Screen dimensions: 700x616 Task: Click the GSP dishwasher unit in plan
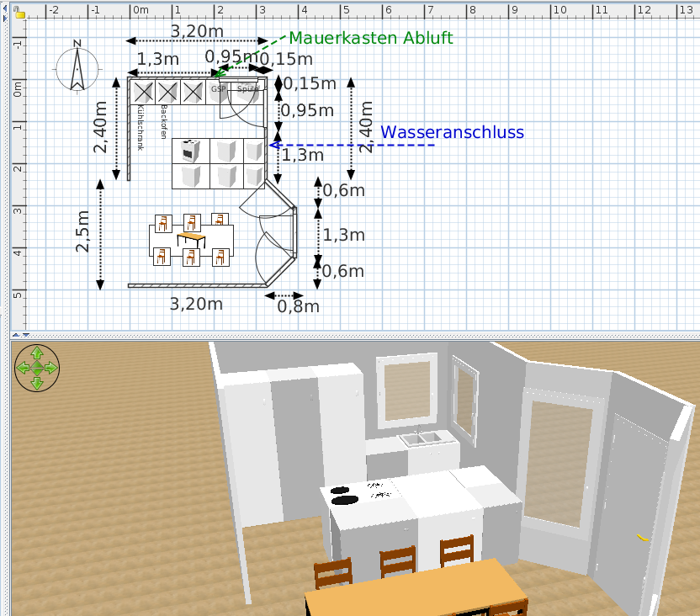pyautogui.click(x=219, y=89)
